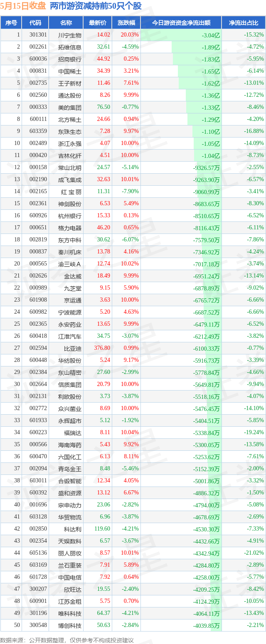Screen dimensions: 266x644
Task: Select stock code 002261
Action: point(38,47)
